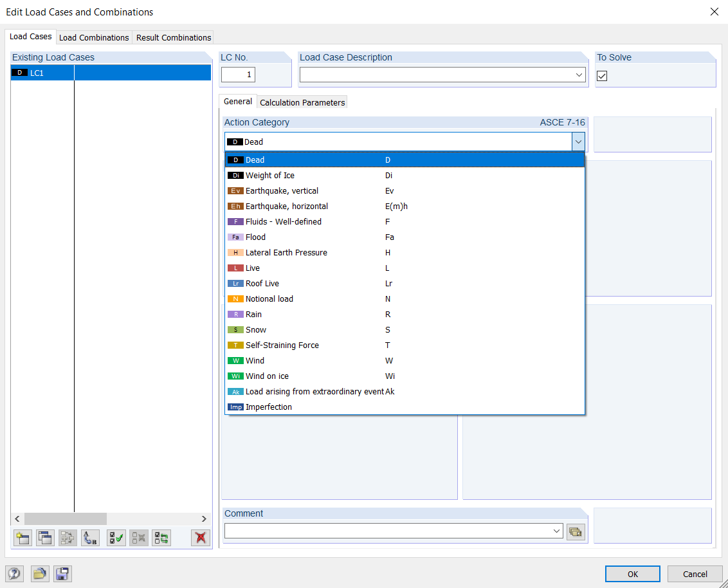This screenshot has width=728, height=588.
Task: Click the LC No. input field
Action: click(238, 75)
